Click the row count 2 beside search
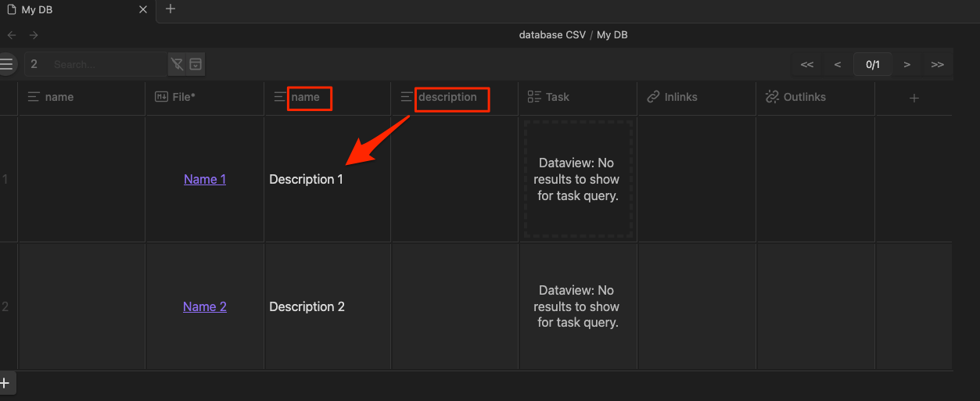This screenshot has height=401, width=980. (x=34, y=64)
